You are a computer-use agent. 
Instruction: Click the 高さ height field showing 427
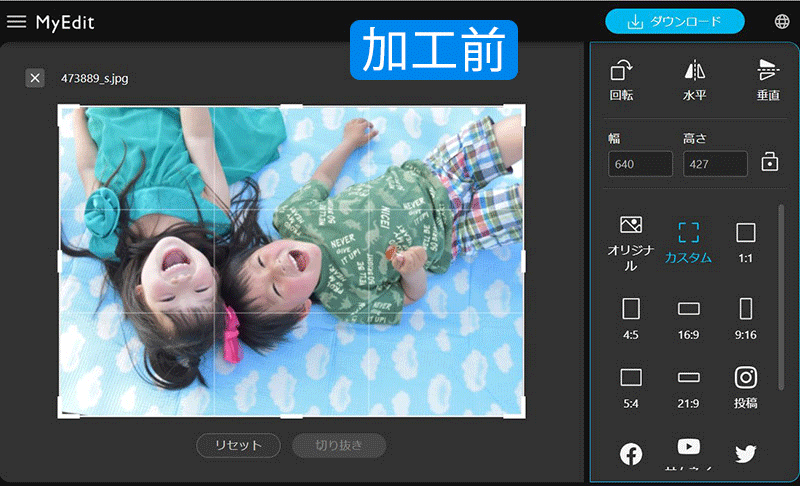[x=715, y=164]
